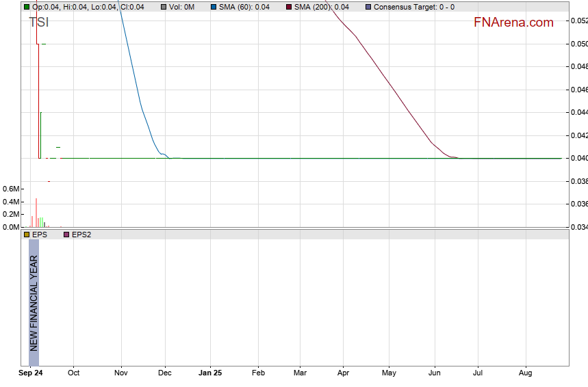Click the 0.050 price axis label
Screen dimensions: 588x387
[578, 44]
